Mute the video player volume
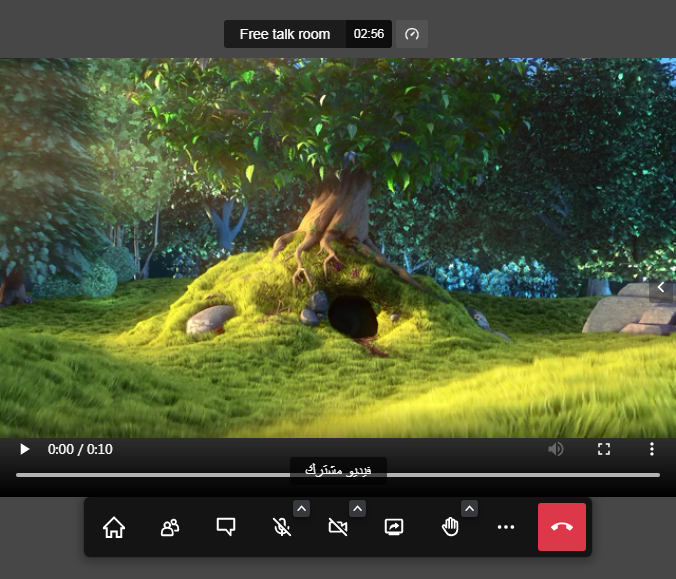676x579 pixels. (x=556, y=449)
